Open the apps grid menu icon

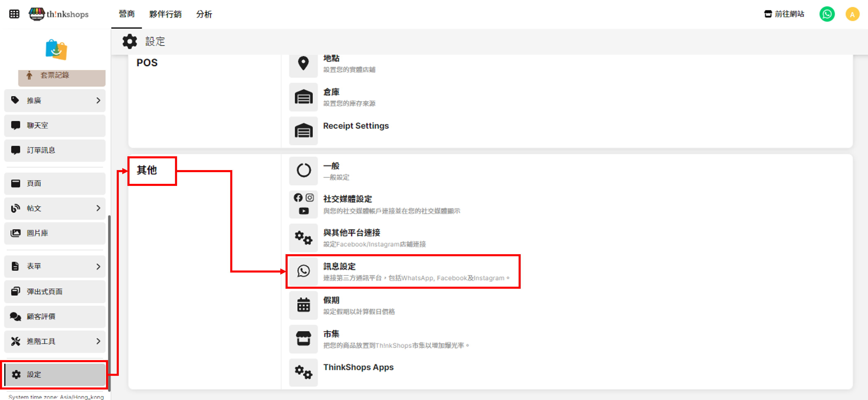(14, 14)
